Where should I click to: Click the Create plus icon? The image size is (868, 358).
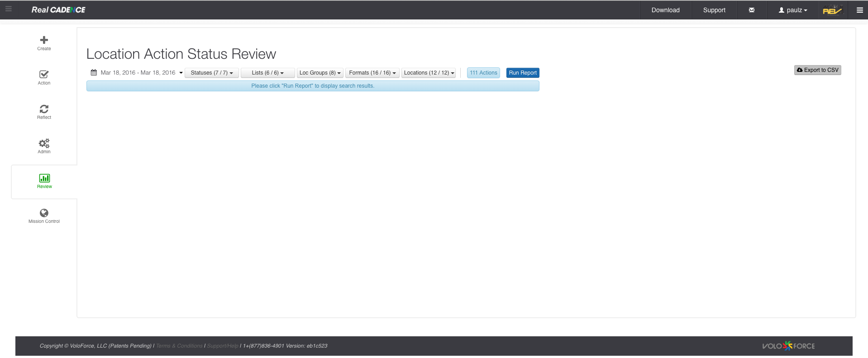44,40
